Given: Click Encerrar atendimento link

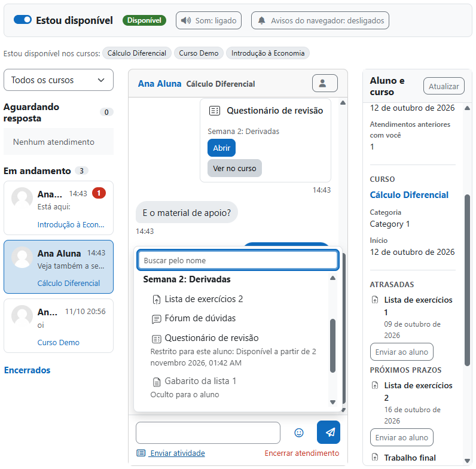Looking at the screenshot, I should tap(302, 453).
